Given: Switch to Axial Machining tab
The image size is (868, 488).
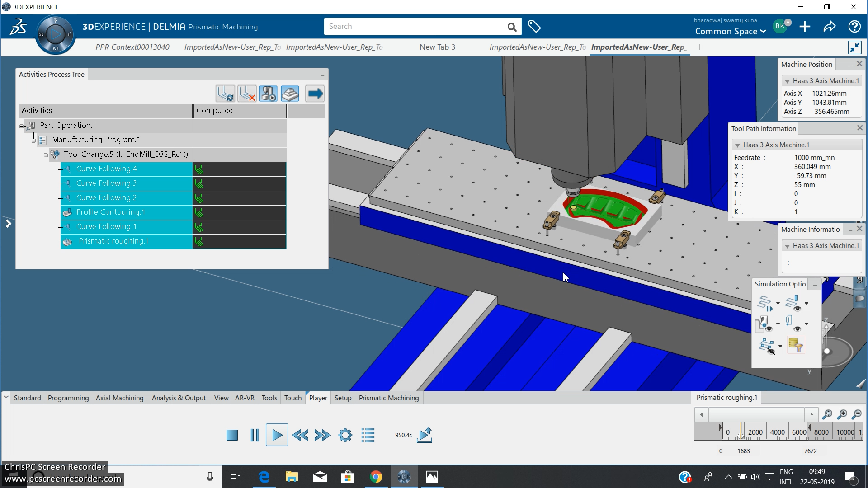Looking at the screenshot, I should point(119,398).
